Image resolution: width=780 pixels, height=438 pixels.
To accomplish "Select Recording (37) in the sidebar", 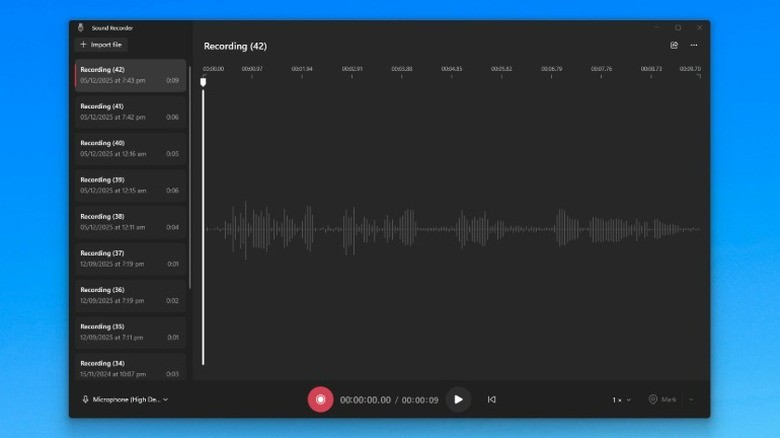I will pyautogui.click(x=130, y=258).
